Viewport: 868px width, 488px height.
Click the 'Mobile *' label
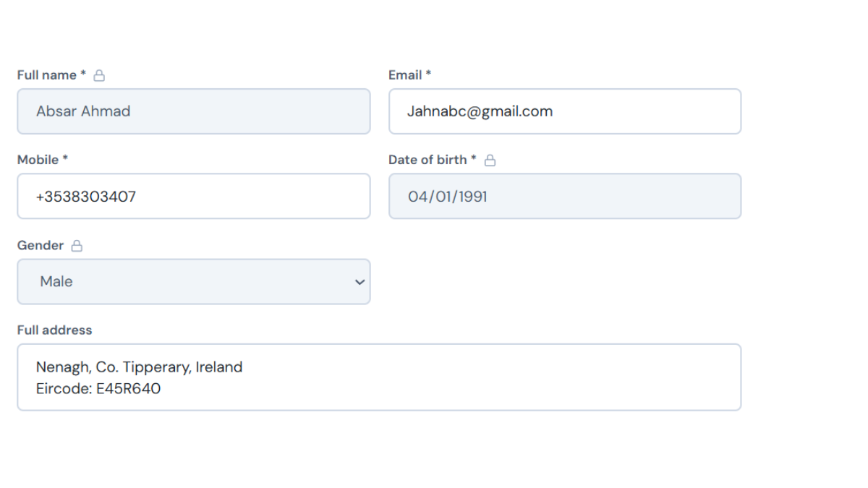click(x=43, y=160)
